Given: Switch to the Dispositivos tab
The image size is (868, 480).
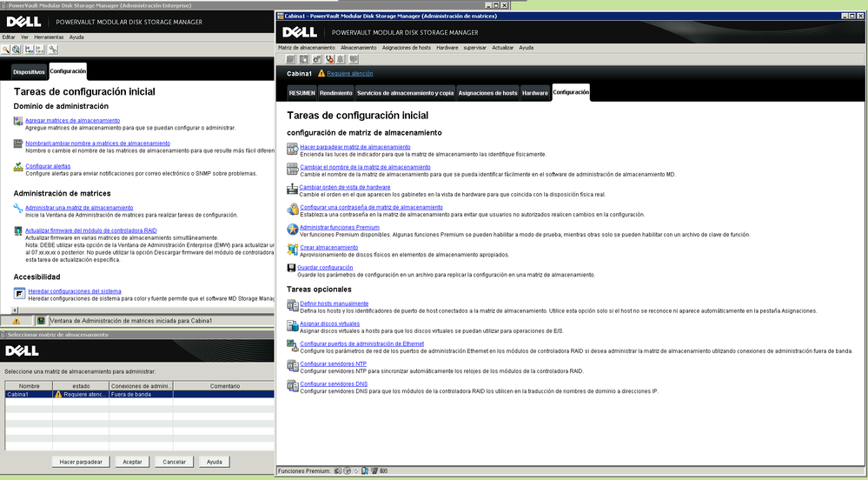Looking at the screenshot, I should [x=29, y=72].
